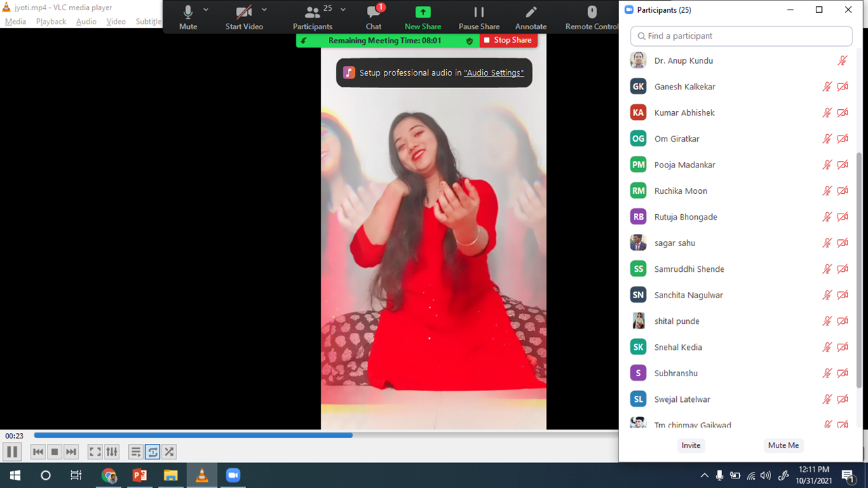Screen dimensions: 868x488
Task: Select Dr. Anup Kundu in participants list
Action: (x=741, y=60)
